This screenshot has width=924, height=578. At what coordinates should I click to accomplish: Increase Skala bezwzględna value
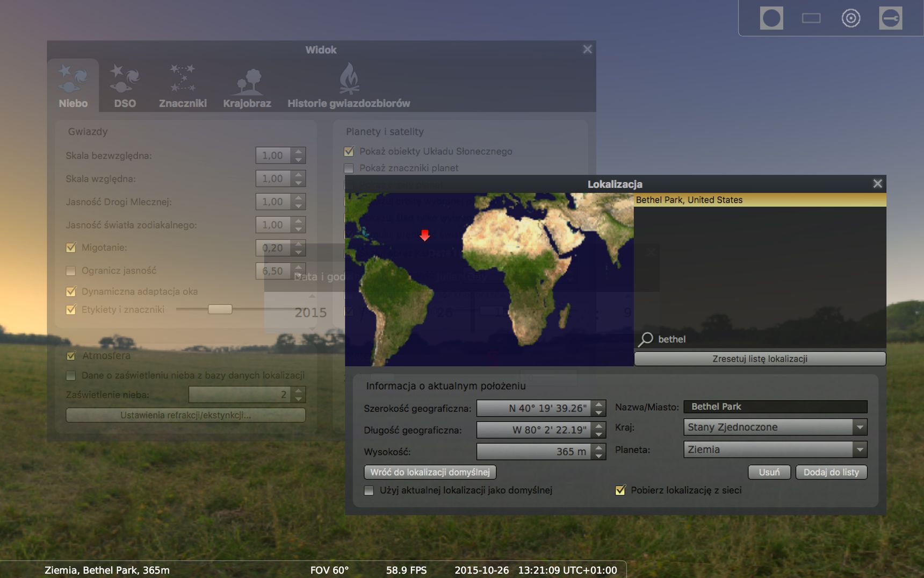click(299, 152)
